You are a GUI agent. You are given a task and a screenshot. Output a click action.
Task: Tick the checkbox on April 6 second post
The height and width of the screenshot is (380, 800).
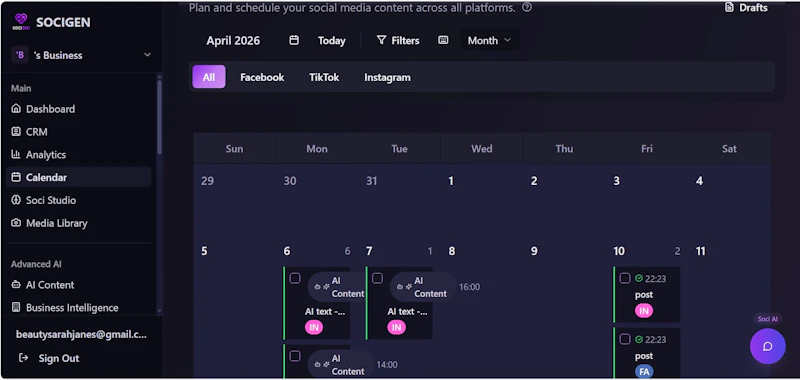(x=295, y=356)
